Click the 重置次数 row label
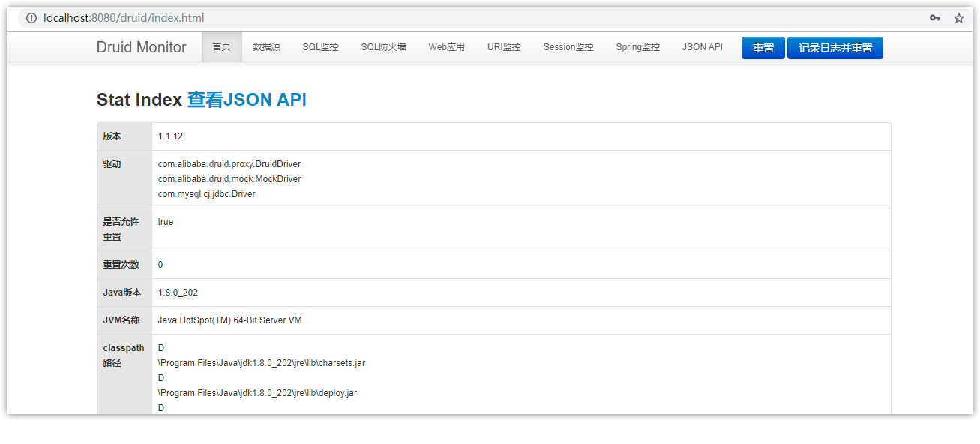The height and width of the screenshot is (444, 980). tap(121, 265)
